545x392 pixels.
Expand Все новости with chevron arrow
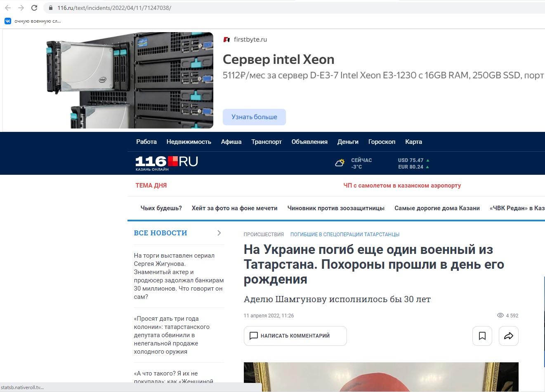219,233
